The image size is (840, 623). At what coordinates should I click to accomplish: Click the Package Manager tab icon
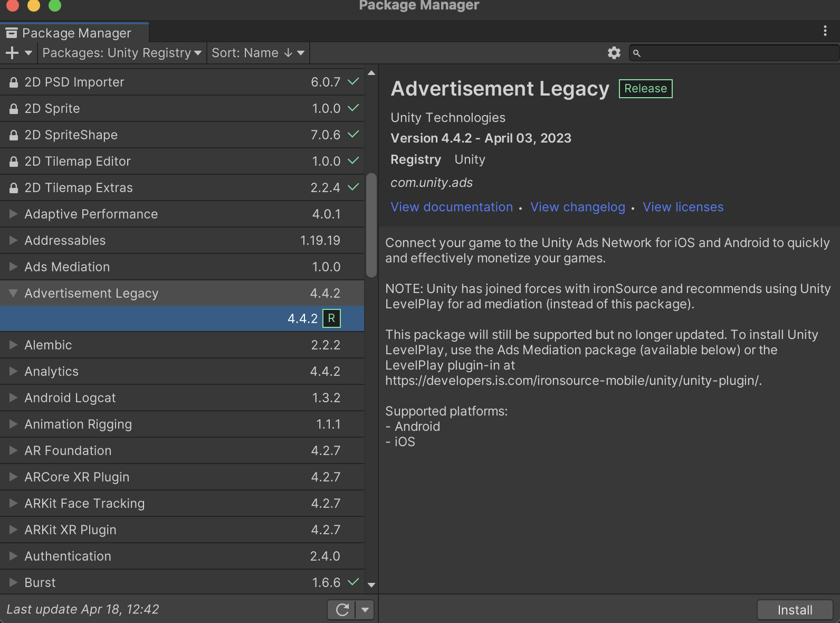tap(12, 33)
